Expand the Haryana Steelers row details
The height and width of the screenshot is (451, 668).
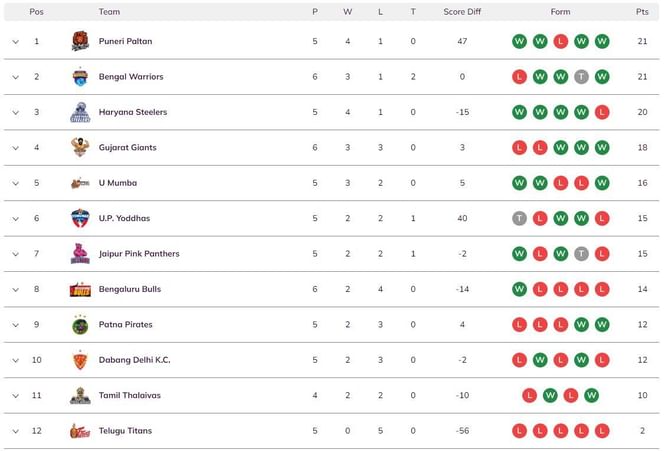16,113
